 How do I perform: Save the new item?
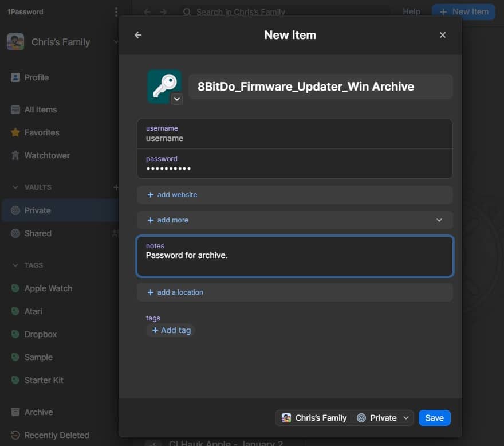[x=434, y=418]
